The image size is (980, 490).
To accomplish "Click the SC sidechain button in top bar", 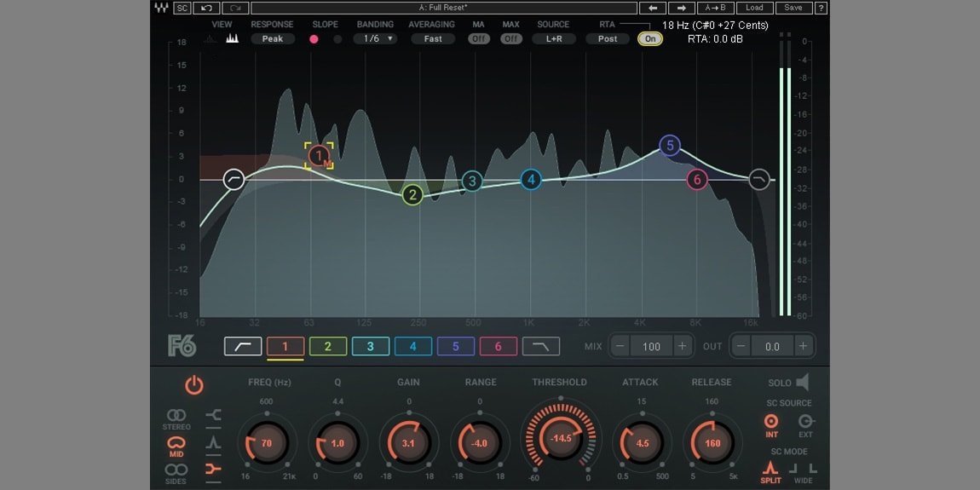I will [182, 9].
